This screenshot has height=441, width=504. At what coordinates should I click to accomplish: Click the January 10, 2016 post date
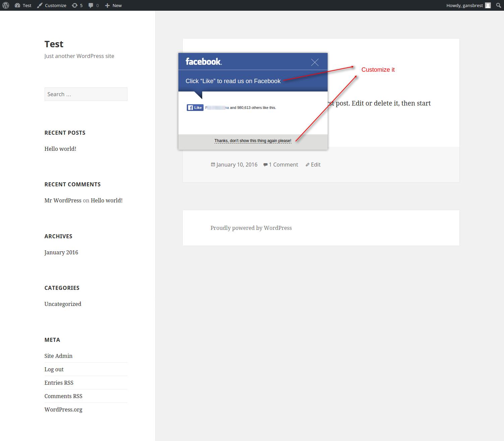[x=237, y=165]
